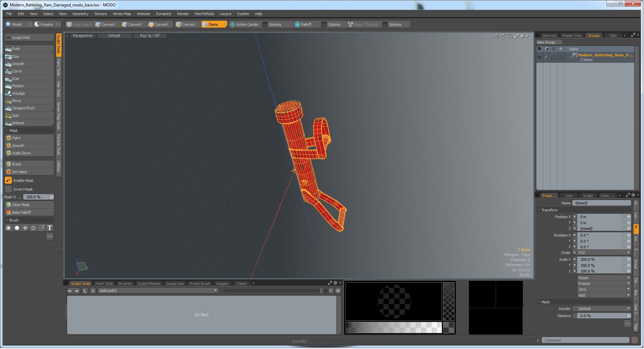Activate the Scar sculpt tool
The image size is (644, 349).
point(29,79)
